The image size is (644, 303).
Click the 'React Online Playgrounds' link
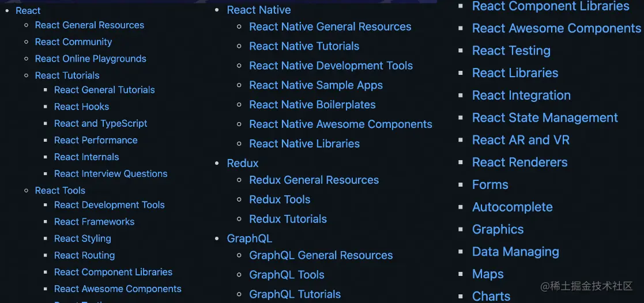click(x=91, y=59)
